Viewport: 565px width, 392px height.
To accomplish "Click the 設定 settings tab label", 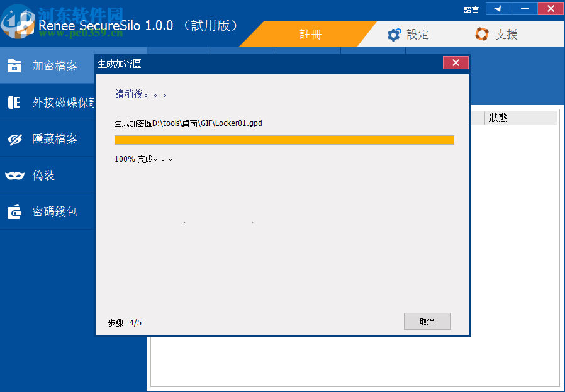I will click(x=416, y=35).
